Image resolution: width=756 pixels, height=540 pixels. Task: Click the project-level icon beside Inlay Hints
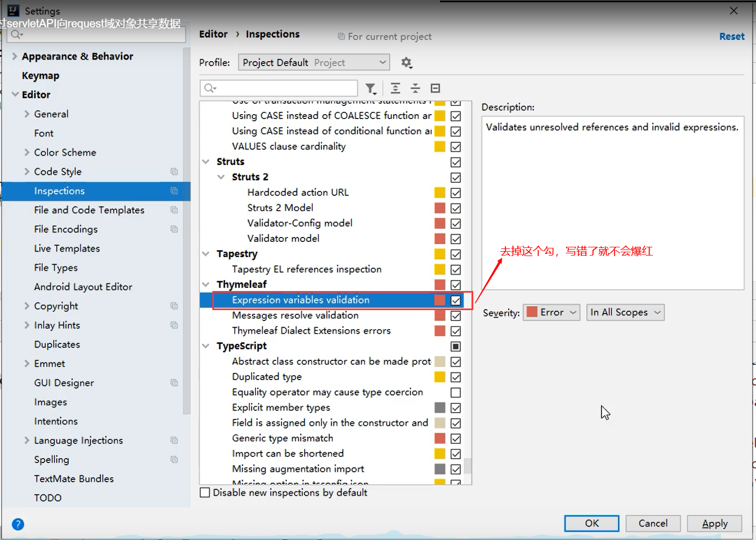(x=174, y=325)
